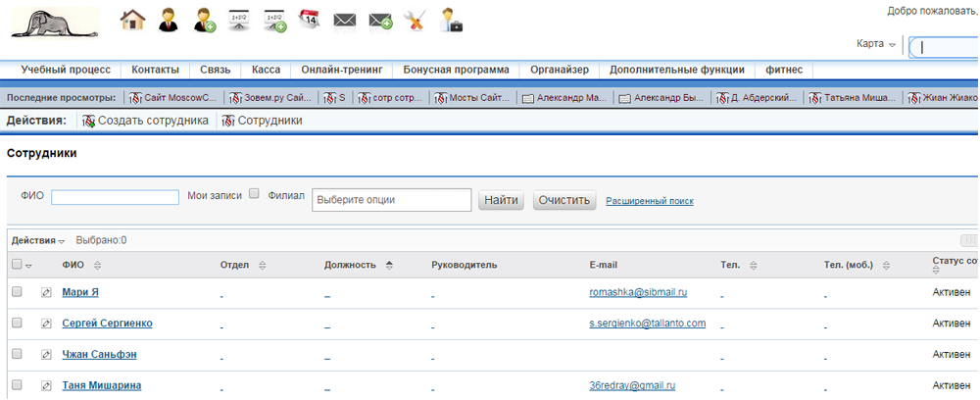The image size is (980, 400).
Task: Click the presentation board icon without plus
Action: (239, 20)
